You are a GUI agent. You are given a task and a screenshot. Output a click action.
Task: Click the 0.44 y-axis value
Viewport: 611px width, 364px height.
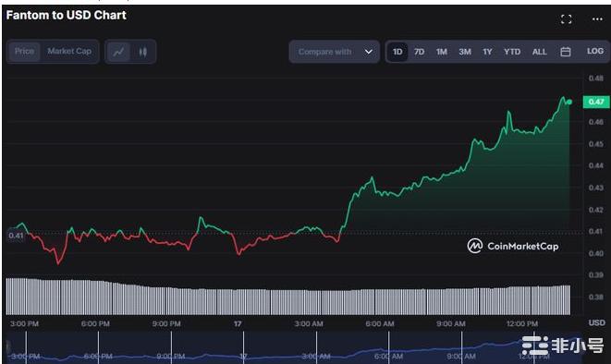point(596,166)
